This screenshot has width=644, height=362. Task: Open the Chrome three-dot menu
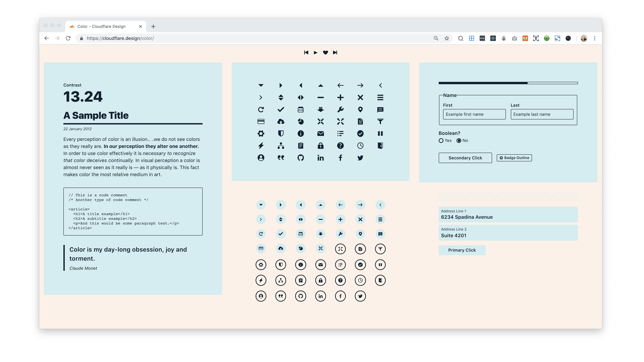coord(595,38)
